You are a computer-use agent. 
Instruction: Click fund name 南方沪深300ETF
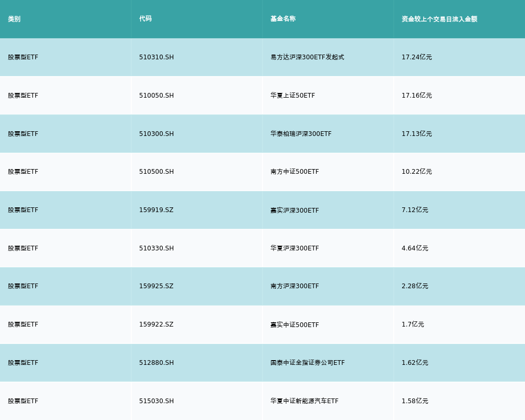click(295, 286)
